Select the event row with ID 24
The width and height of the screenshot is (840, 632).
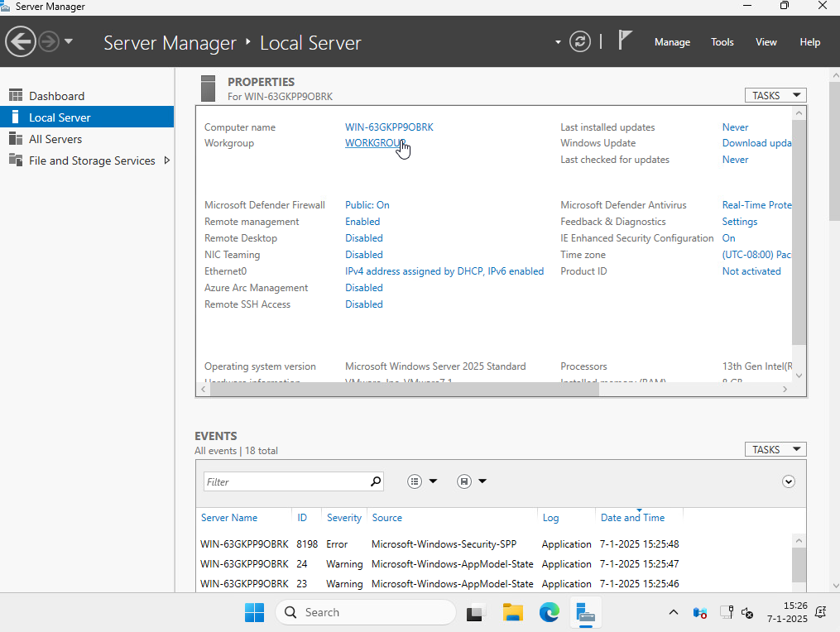pyautogui.click(x=494, y=564)
